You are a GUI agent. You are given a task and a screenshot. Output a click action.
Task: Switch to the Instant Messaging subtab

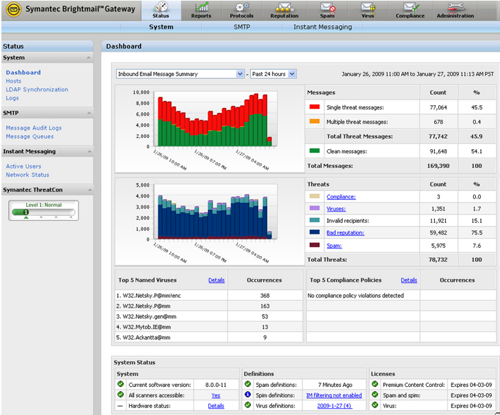click(322, 27)
